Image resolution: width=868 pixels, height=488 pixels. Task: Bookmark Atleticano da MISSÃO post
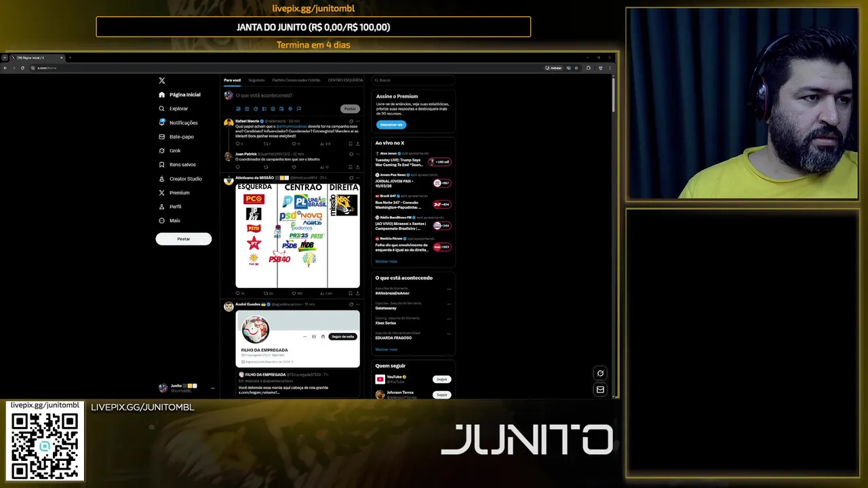click(351, 293)
